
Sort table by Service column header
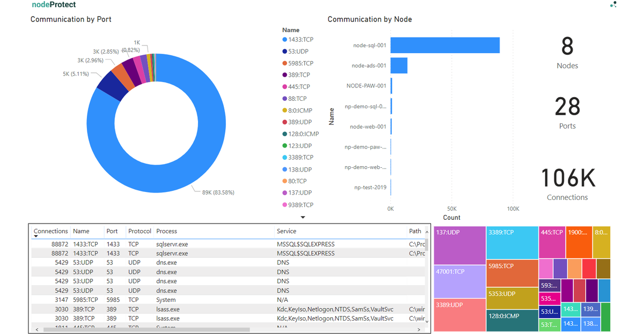[287, 231]
